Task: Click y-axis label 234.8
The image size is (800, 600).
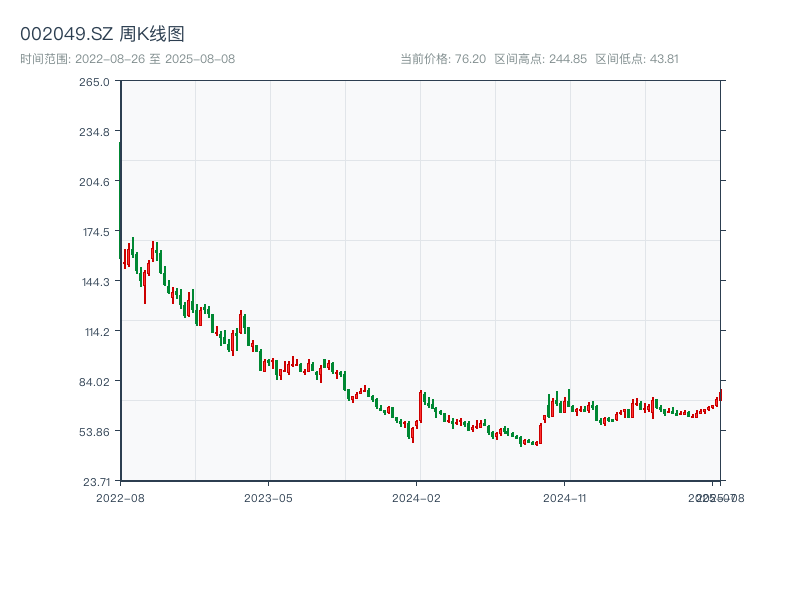Action: coord(94,132)
